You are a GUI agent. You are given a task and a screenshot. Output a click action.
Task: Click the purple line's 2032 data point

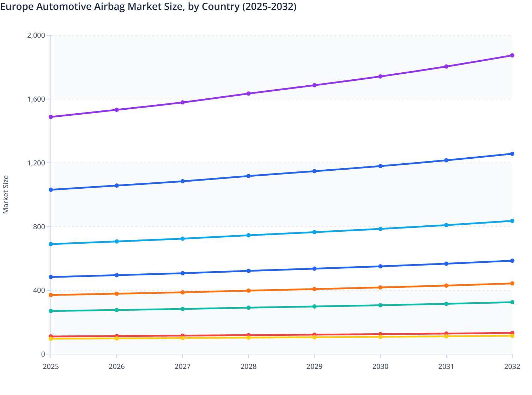[x=512, y=55]
